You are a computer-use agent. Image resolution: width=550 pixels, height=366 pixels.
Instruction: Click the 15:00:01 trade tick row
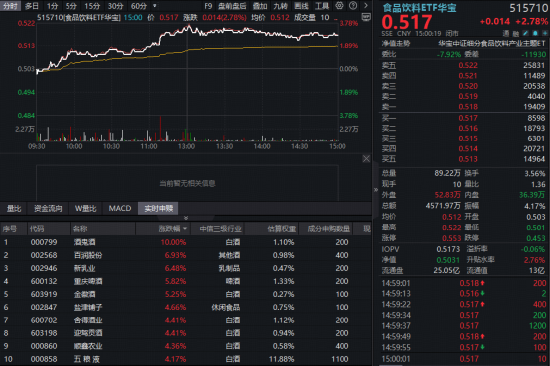[464, 359]
